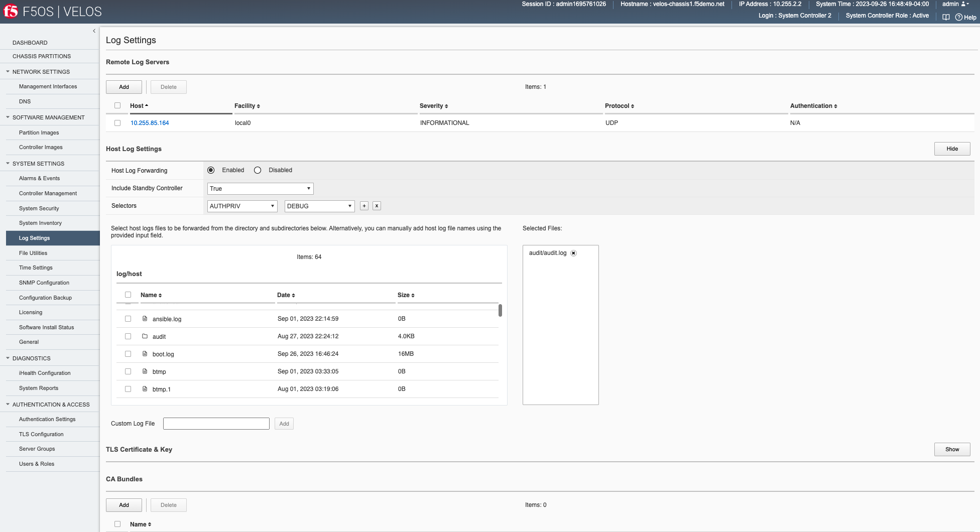This screenshot has height=532, width=980.
Task: Go to DASHBOARD
Action: [30, 43]
